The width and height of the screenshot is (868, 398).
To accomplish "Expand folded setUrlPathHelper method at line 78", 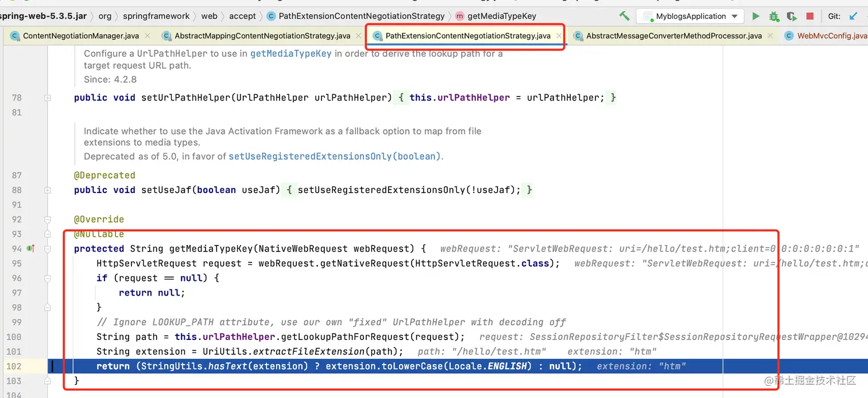I will 48,98.
